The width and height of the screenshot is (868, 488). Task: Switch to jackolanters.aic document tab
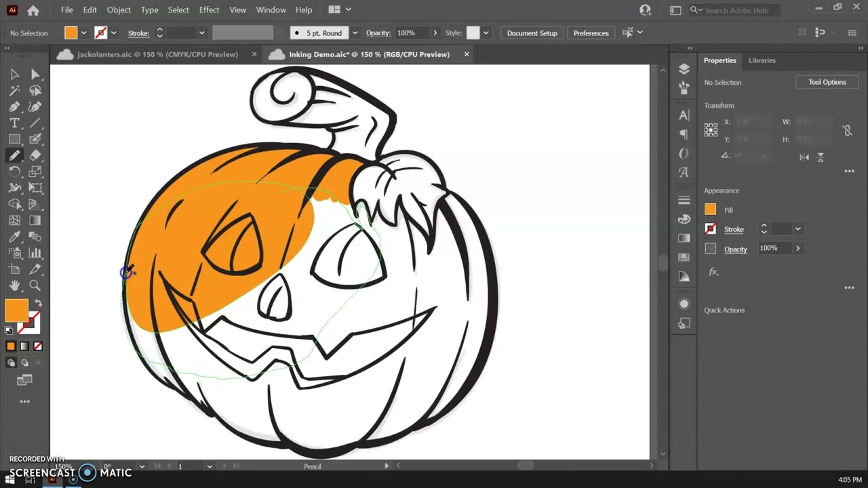tap(157, 54)
